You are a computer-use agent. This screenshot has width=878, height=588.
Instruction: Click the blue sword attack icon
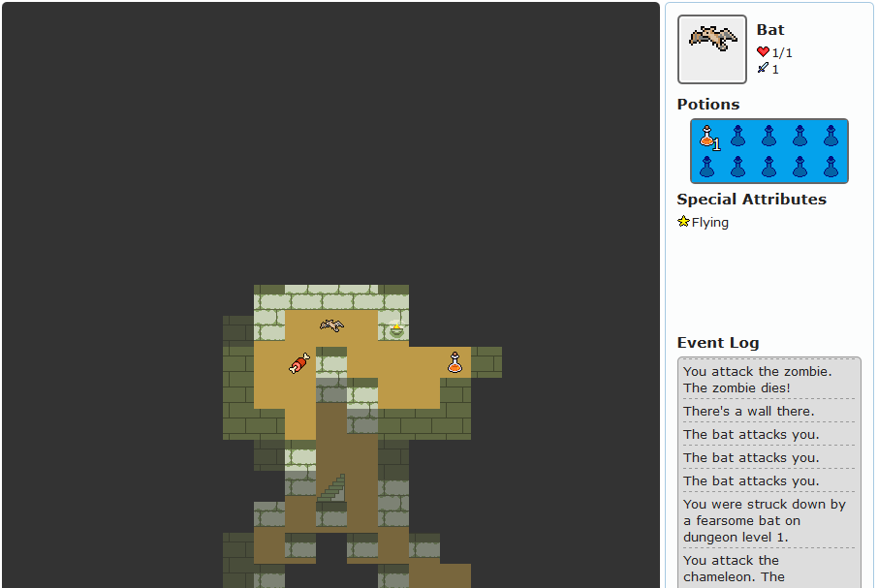[763, 69]
